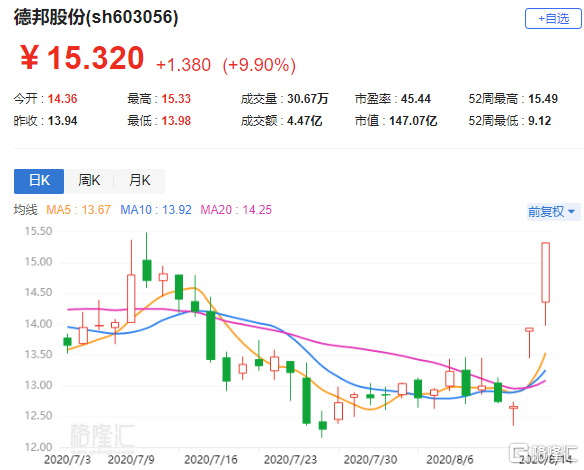The height and width of the screenshot is (470, 584).
Task: Click the 15.50 price axis label
Action: 38,231
